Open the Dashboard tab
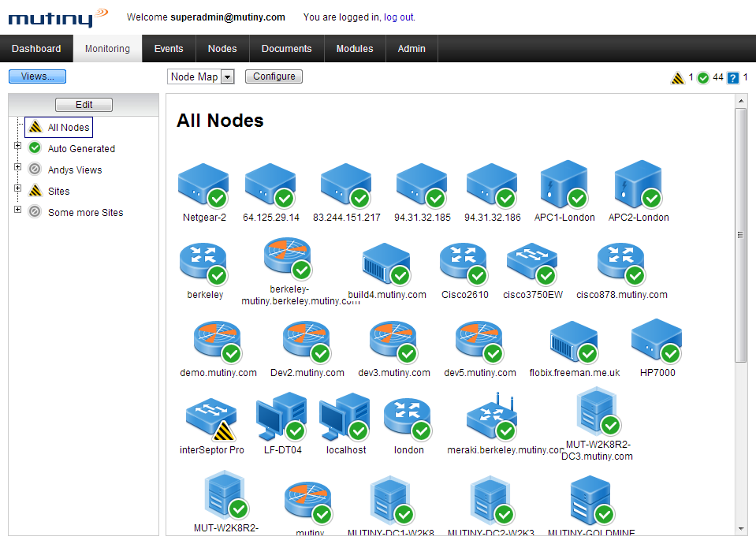The width and height of the screenshot is (756, 544). (x=36, y=49)
